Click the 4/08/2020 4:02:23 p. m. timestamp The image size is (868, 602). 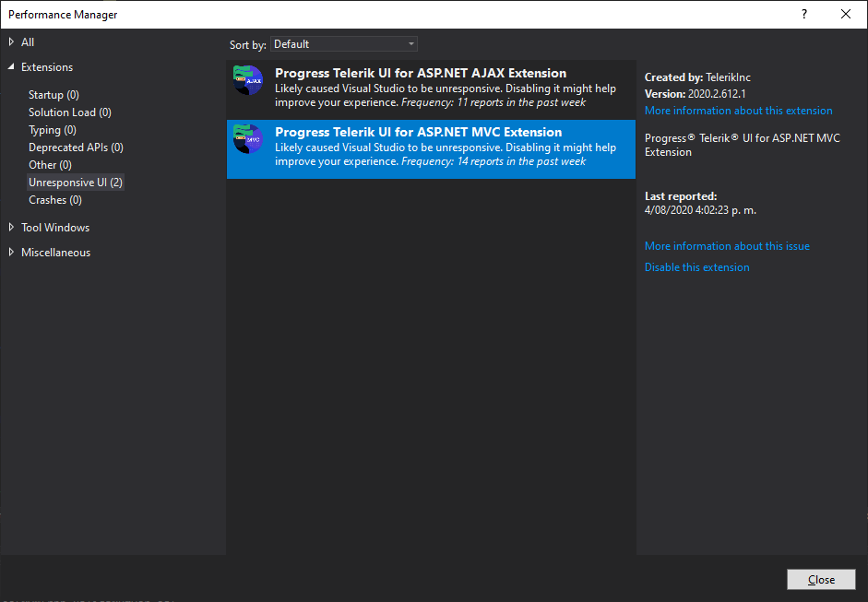700,210
